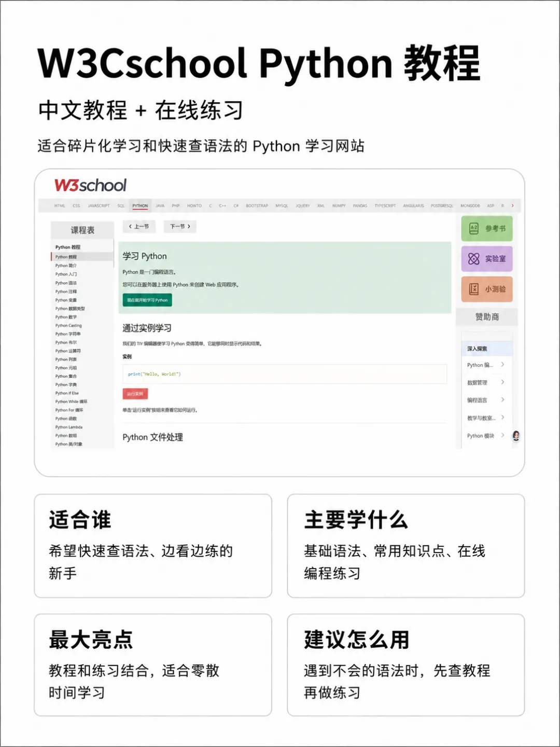Screen dimensions: 560x747
Task: Open the MONGODB nav tab
Action: click(x=470, y=206)
